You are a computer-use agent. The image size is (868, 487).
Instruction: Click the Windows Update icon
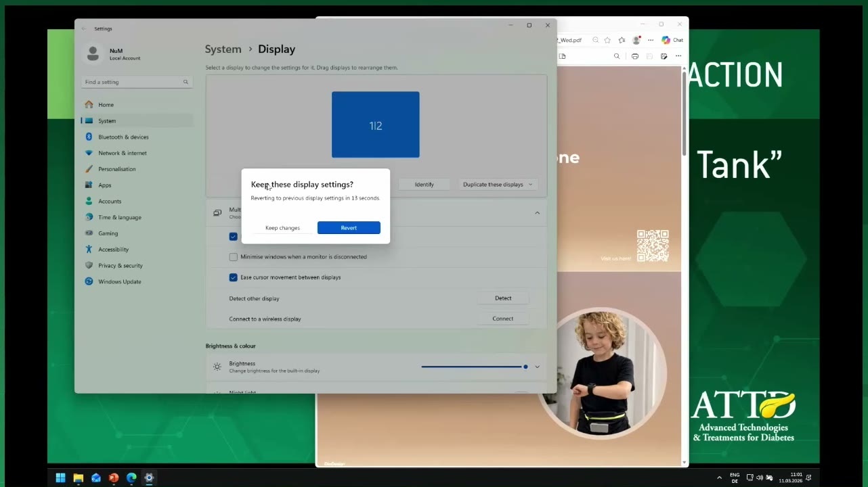[89, 281]
